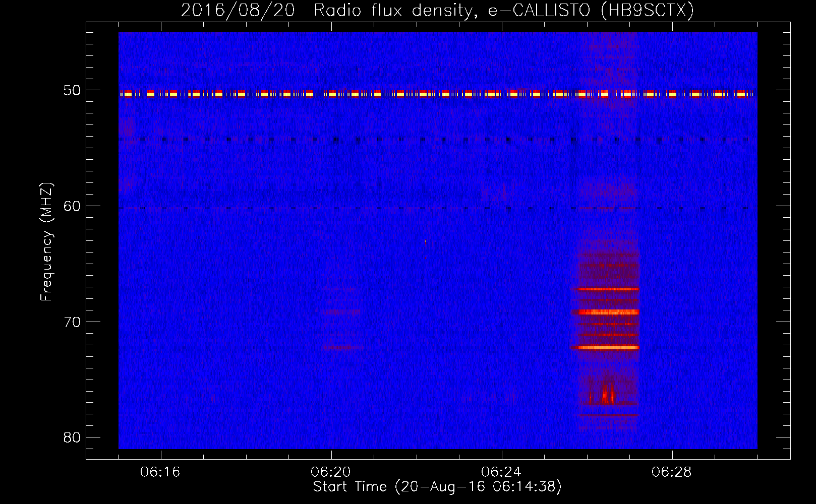Click the brightest burst band near 72 MHz
The image size is (816, 504).
tap(605, 348)
